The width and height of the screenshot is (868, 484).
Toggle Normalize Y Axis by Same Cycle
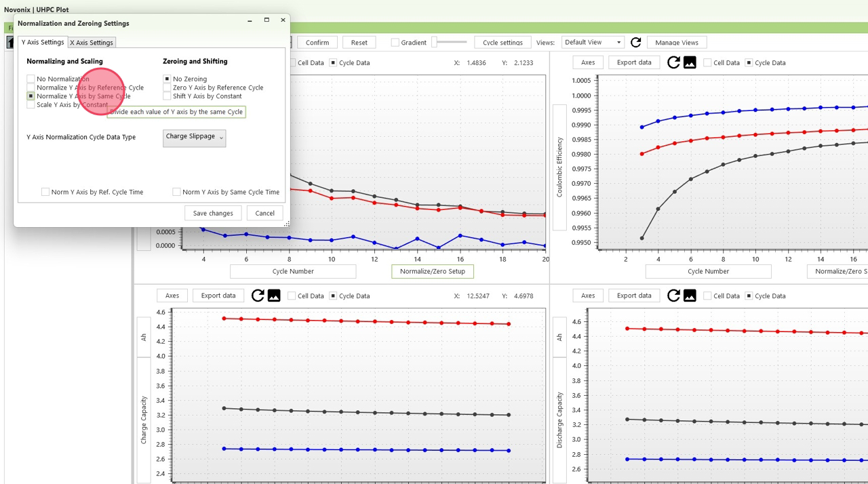point(31,96)
